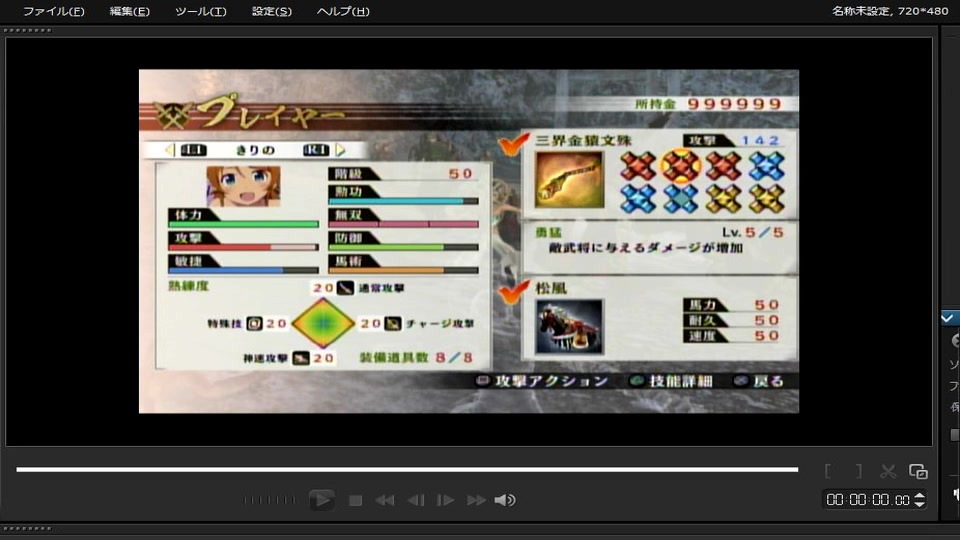Step forward one frame
The width and height of the screenshot is (960, 540).
[x=445, y=501]
